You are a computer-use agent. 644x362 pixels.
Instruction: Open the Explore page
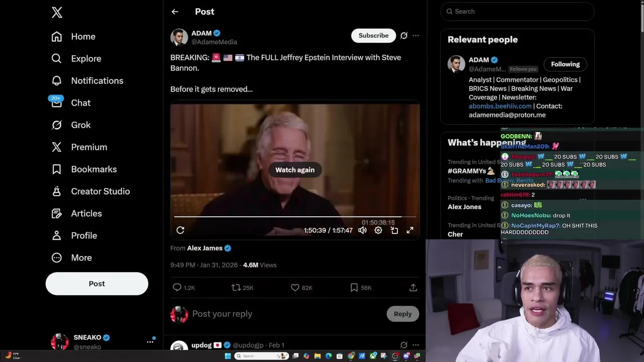[x=76, y=58]
